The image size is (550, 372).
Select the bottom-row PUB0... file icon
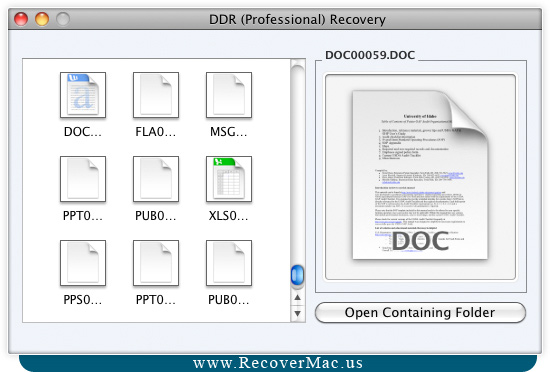[x=229, y=263]
